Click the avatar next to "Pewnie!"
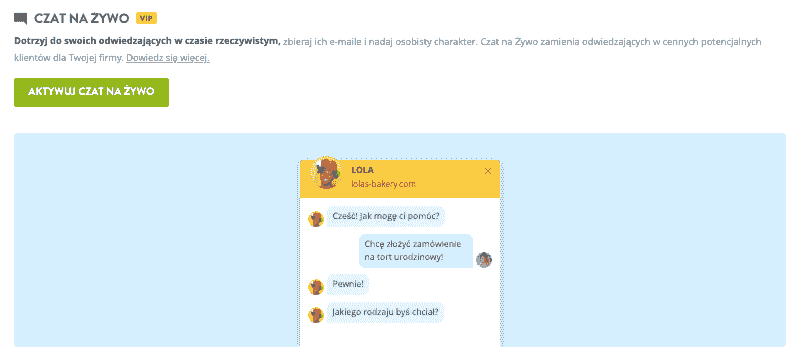Screen dimensions: 798x363 coord(316,287)
